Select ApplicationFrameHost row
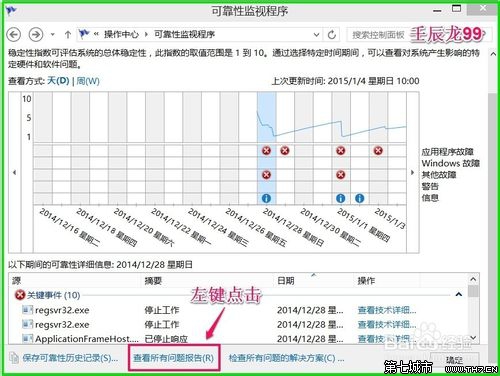The image size is (500, 376). (238, 339)
